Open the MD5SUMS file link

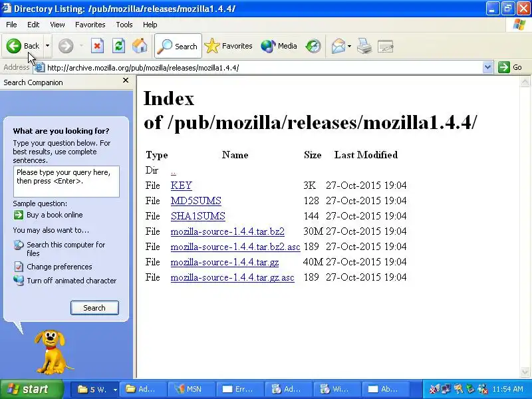(196, 201)
